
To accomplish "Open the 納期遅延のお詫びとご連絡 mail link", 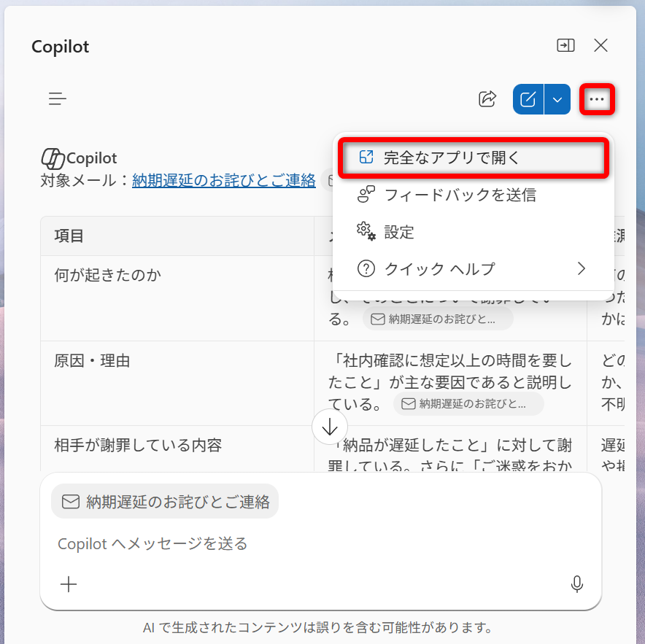I will (x=224, y=180).
